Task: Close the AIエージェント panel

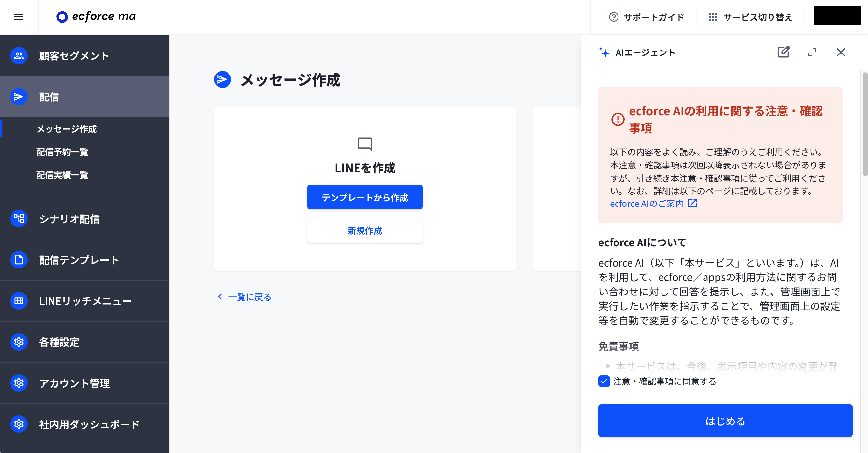Action: pos(841,52)
